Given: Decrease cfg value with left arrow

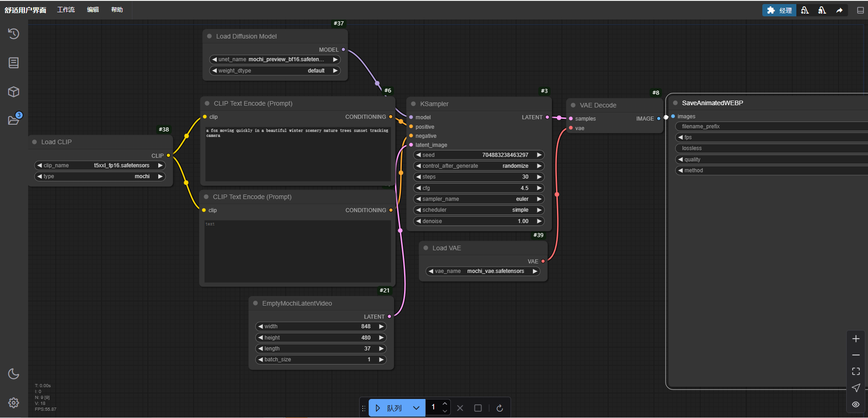Looking at the screenshot, I should click(418, 188).
